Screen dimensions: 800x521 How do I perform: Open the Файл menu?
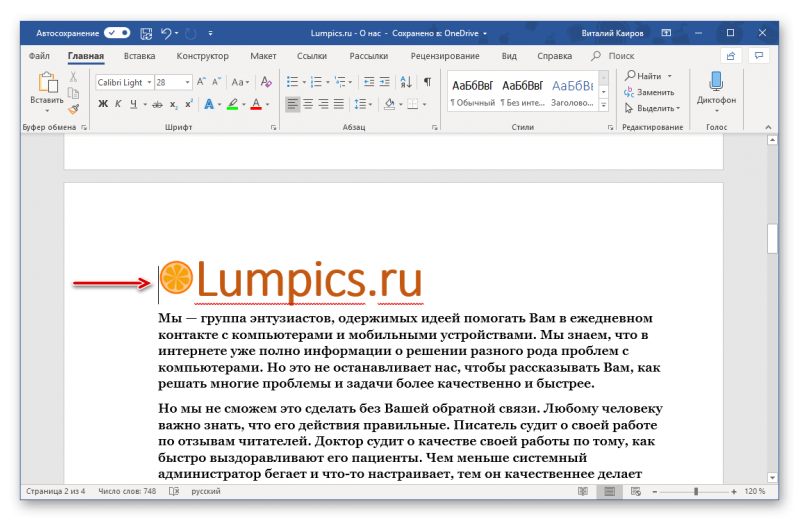[x=39, y=56]
